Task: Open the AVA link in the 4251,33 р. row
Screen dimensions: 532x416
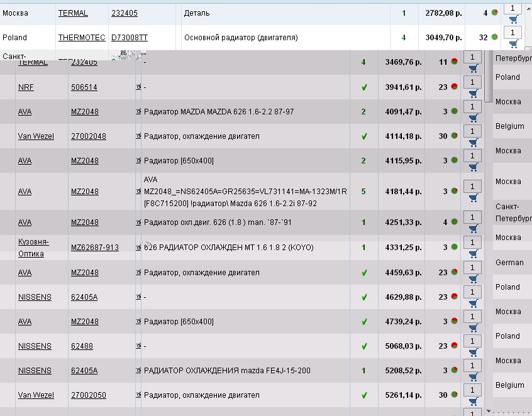Action: [25, 222]
